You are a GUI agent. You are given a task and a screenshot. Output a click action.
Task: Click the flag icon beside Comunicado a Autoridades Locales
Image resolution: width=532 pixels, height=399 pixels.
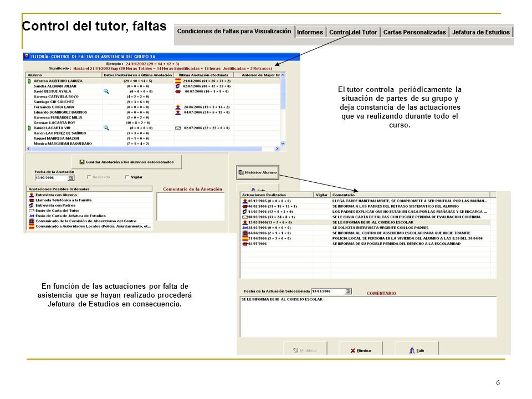(x=32, y=226)
